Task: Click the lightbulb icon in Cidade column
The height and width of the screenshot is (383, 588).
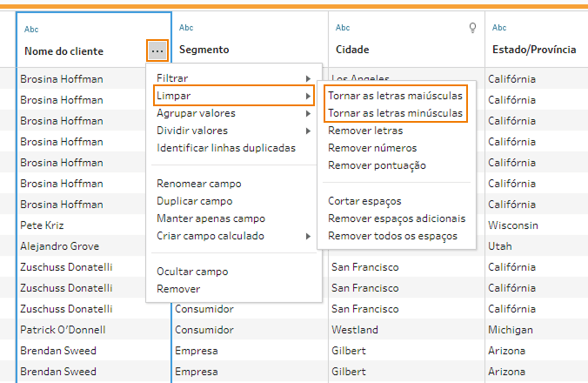Action: 473,28
